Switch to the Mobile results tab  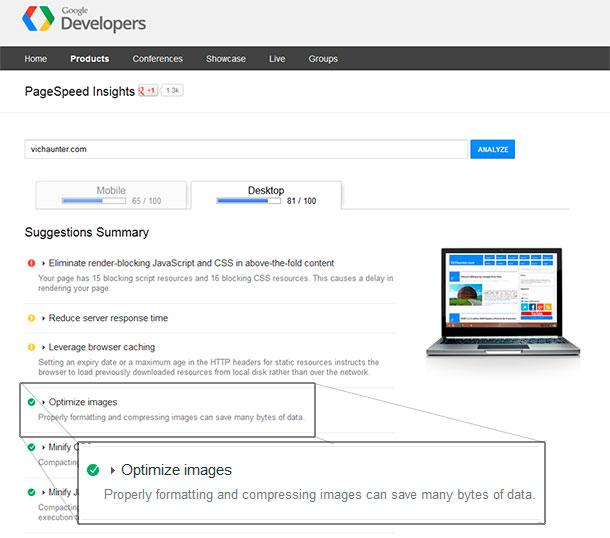click(x=111, y=195)
